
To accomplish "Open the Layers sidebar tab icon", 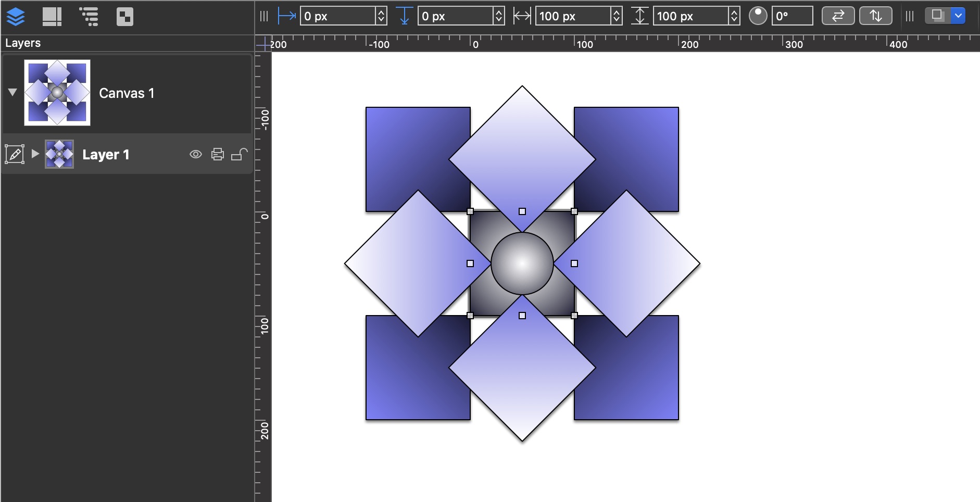I will click(16, 17).
